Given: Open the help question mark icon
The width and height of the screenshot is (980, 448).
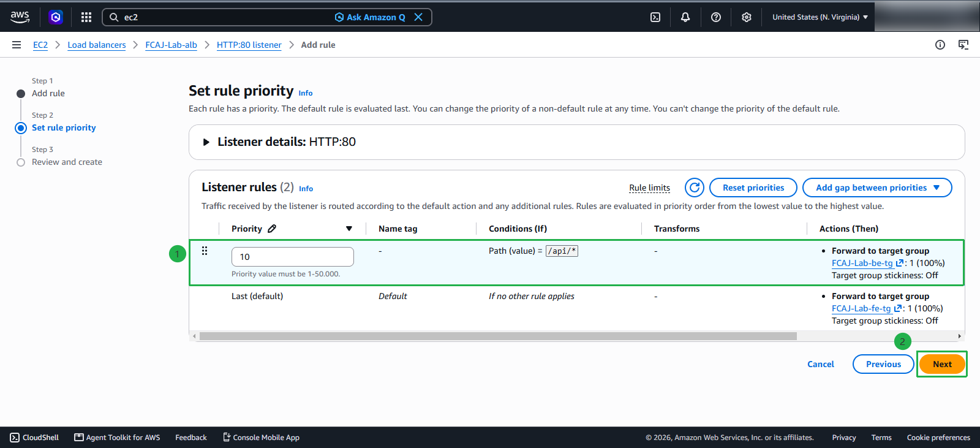Looking at the screenshot, I should [x=716, y=17].
